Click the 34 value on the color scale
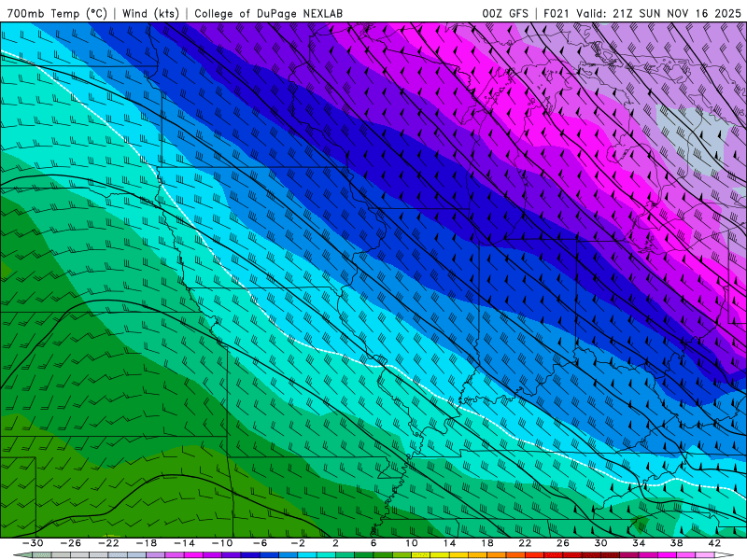747x560 pixels. click(x=639, y=543)
